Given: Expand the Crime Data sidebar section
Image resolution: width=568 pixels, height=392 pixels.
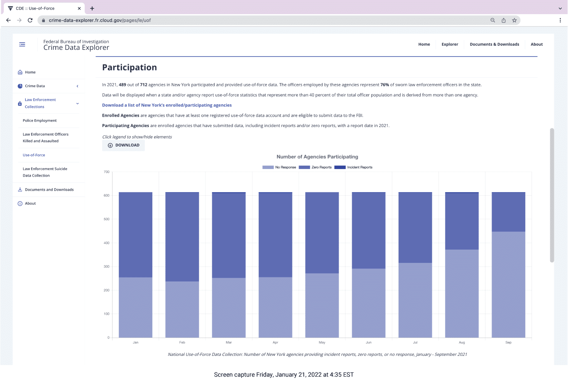Looking at the screenshot, I should tap(77, 86).
